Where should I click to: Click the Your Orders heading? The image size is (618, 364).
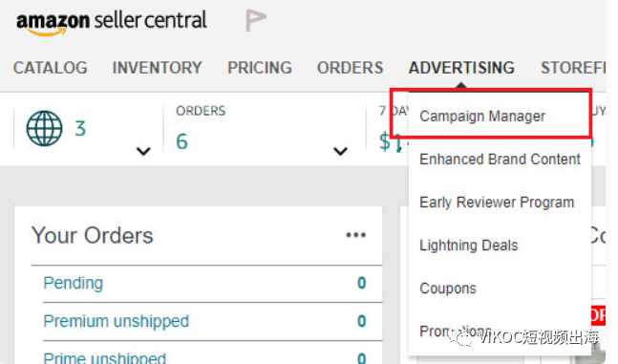click(x=93, y=235)
